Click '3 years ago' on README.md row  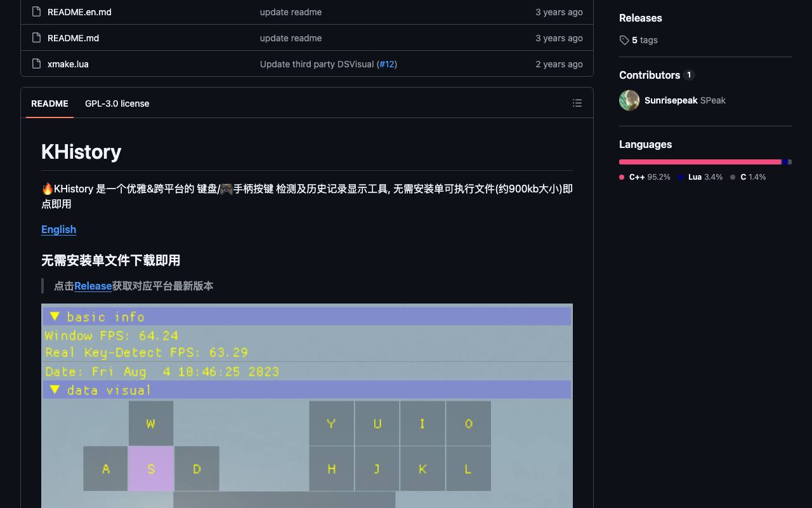point(559,38)
